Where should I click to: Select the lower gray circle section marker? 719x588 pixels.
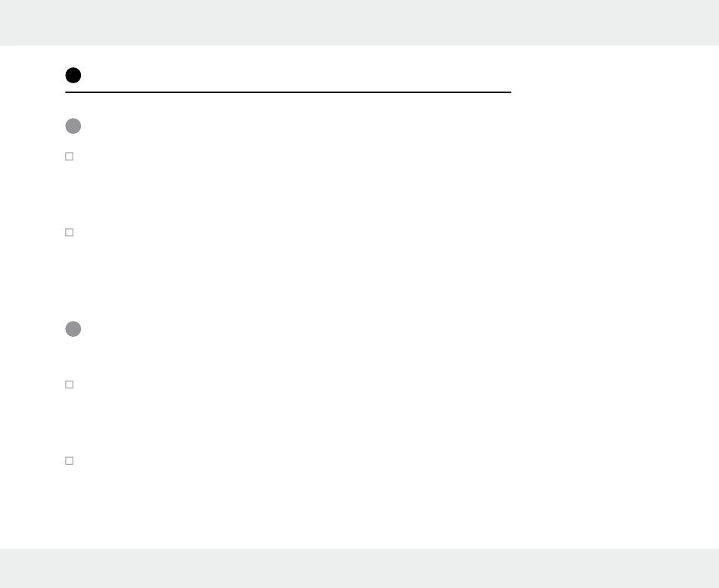[73, 329]
